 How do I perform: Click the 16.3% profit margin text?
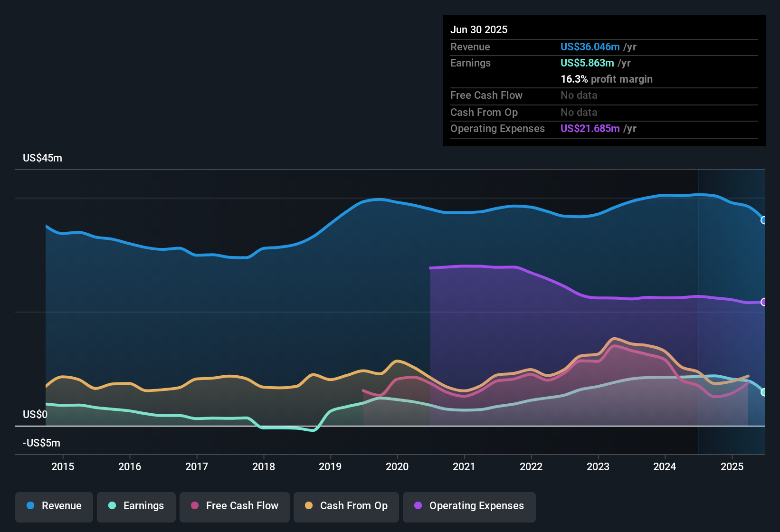tap(607, 79)
